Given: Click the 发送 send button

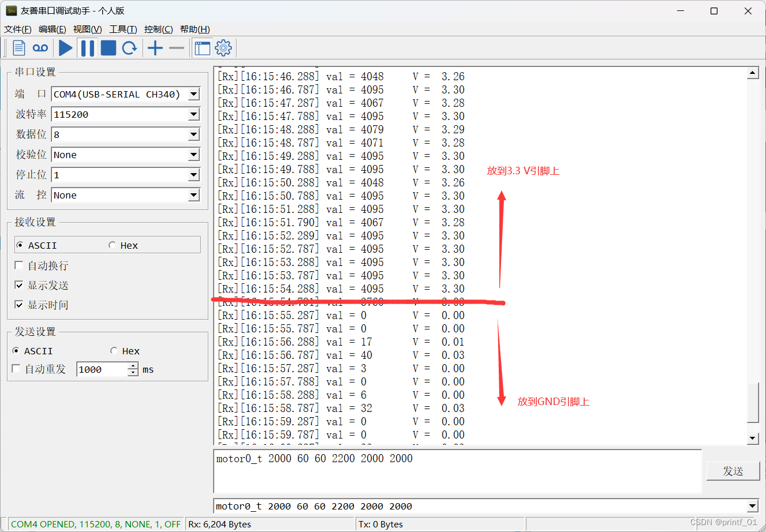Looking at the screenshot, I should (733, 471).
